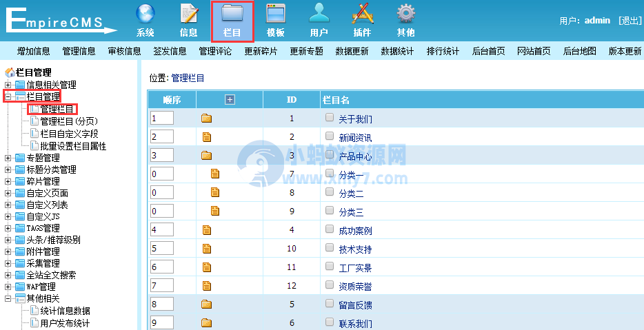Screen dimensions: 644x330
Task: Click the EmpireCMS logo
Action: pos(61,21)
